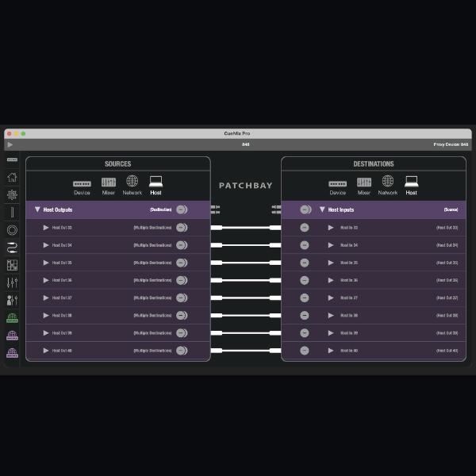Click the Proxy Device: 848 label
The width and height of the screenshot is (476, 476).
pos(451,144)
